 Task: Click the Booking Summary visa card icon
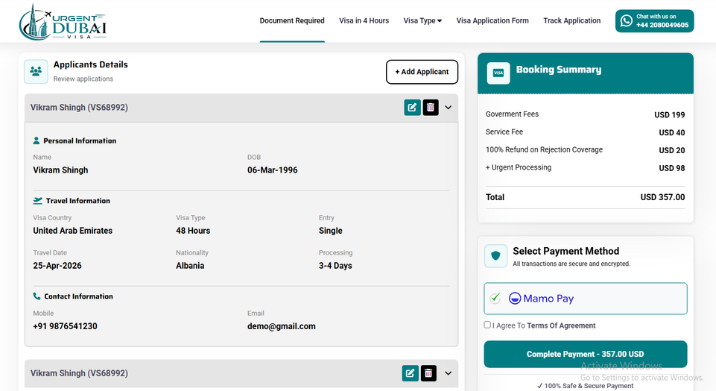coord(498,73)
